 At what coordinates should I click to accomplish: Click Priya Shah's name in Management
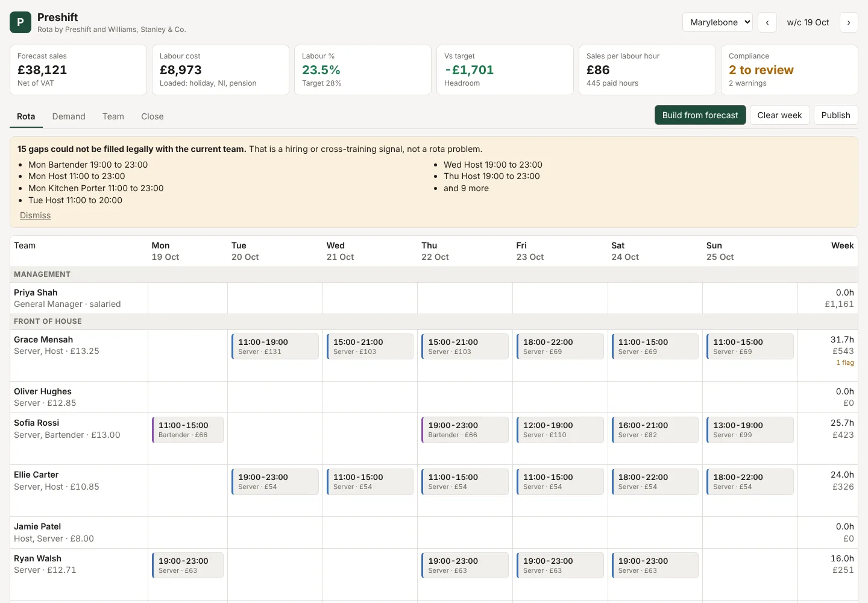click(x=36, y=292)
